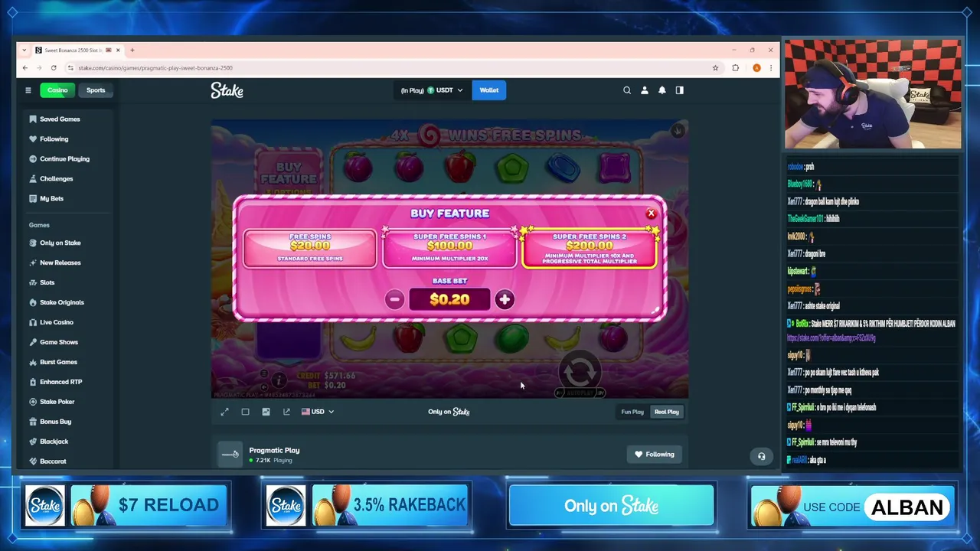Open a new browser tab
The image size is (980, 551).
pyautogui.click(x=132, y=51)
